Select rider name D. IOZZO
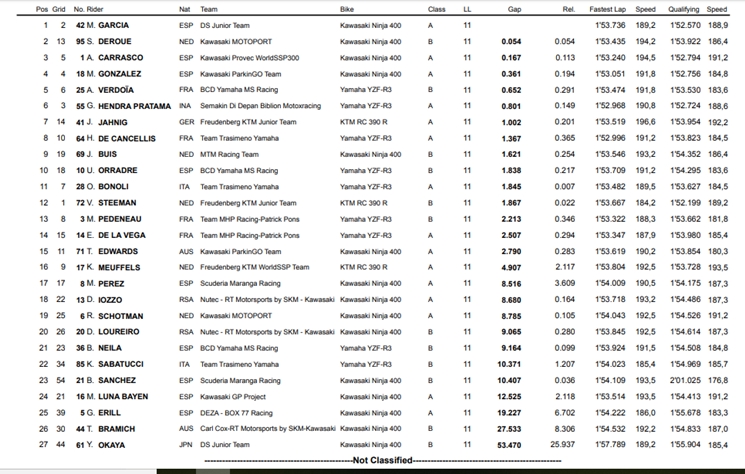745x474 pixels. tap(105, 300)
